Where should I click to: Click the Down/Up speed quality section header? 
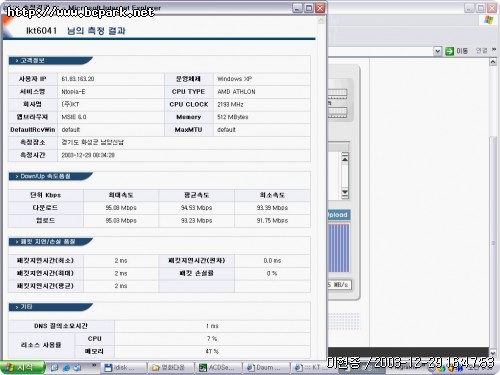(x=50, y=176)
